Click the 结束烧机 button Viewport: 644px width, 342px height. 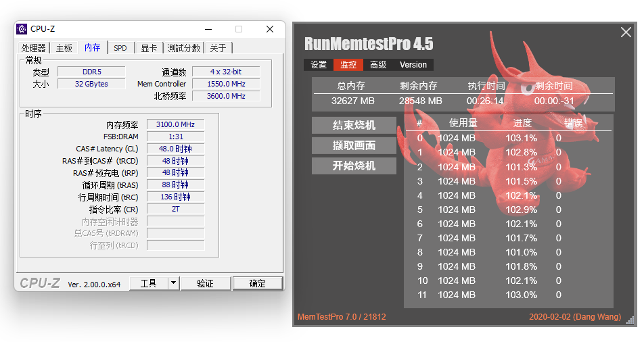(x=354, y=125)
